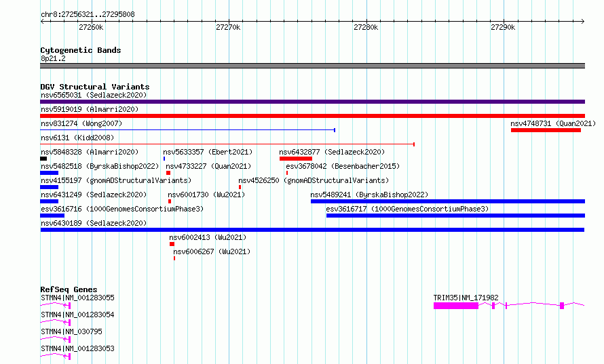This screenshot has height=364, width=604.
Task: Click the 27270k ruler mark
Action: 228,27
